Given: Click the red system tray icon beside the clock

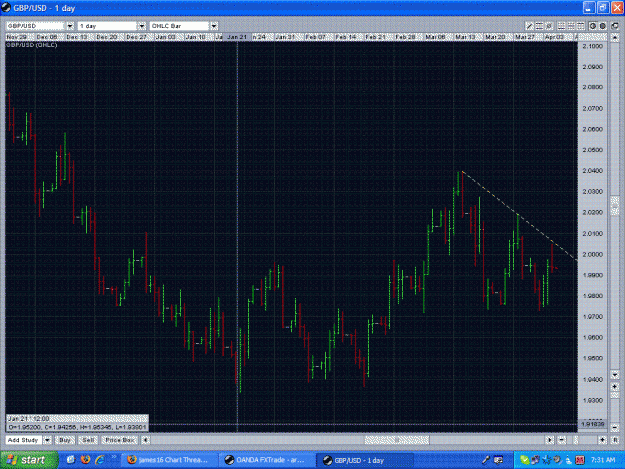Looking at the screenshot, I should (580, 460).
